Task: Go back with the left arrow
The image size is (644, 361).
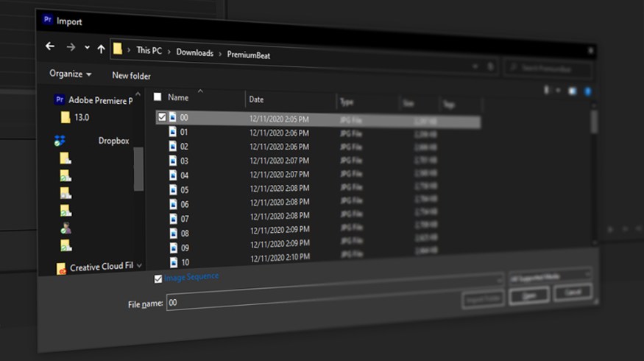Action: pos(50,46)
